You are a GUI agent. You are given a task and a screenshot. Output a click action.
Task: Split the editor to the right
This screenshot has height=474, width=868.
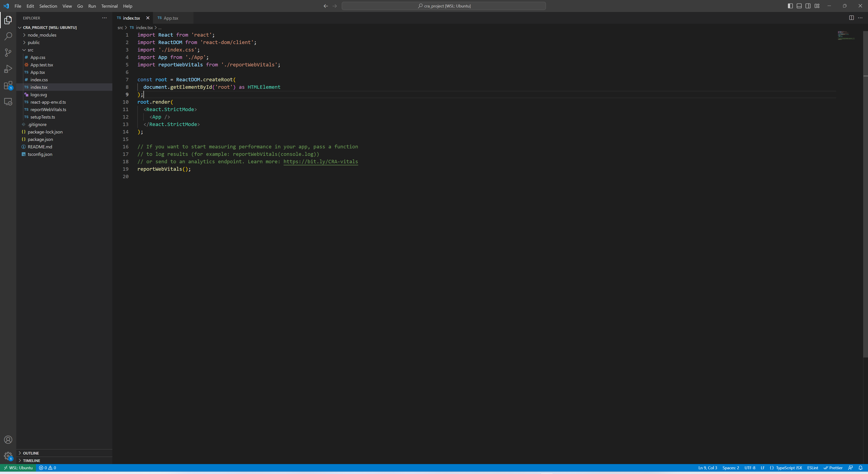pyautogui.click(x=851, y=18)
